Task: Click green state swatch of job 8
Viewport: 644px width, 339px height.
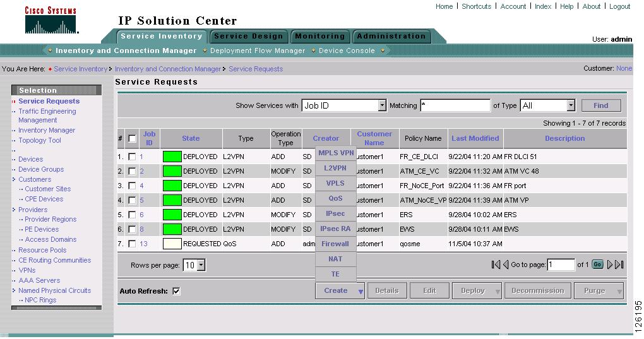Action: coord(172,229)
